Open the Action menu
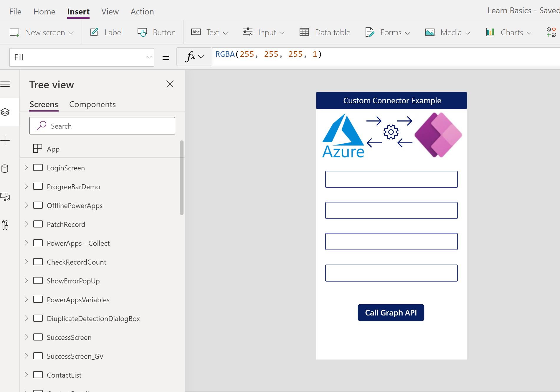The height and width of the screenshot is (392, 560). [142, 11]
